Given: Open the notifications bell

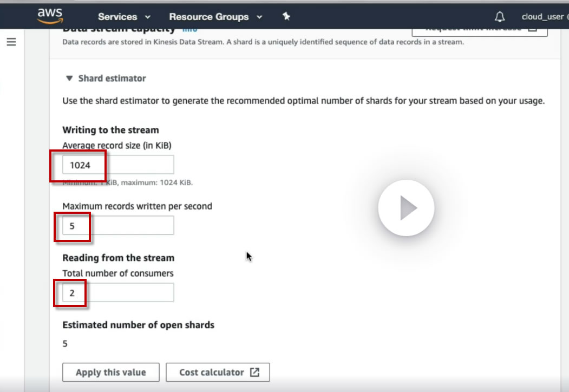Looking at the screenshot, I should tap(500, 16).
